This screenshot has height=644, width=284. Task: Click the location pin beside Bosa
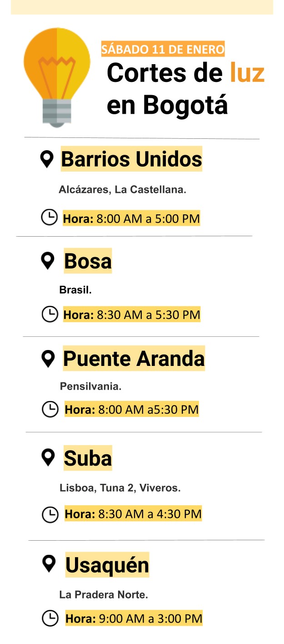pos(48,261)
